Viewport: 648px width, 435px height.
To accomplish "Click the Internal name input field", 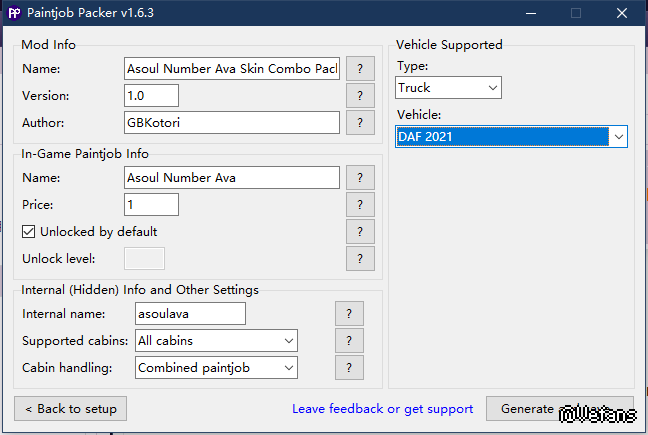I will pyautogui.click(x=189, y=314).
